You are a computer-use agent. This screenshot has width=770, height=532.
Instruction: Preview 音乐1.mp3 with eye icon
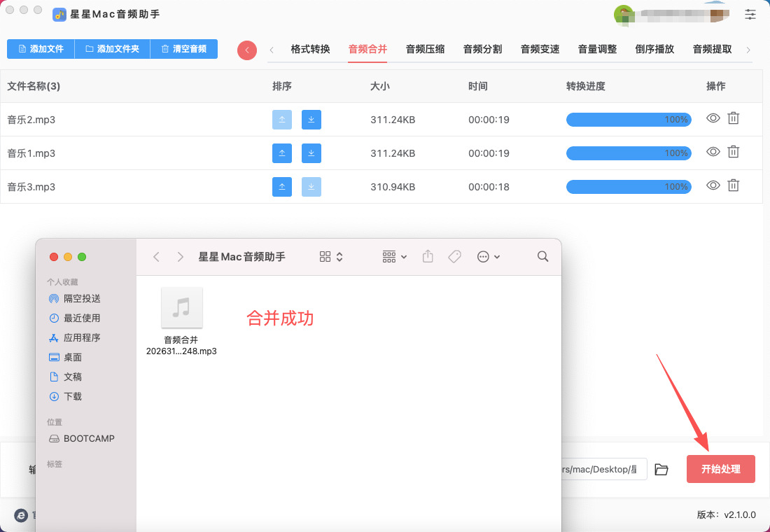[x=713, y=152]
